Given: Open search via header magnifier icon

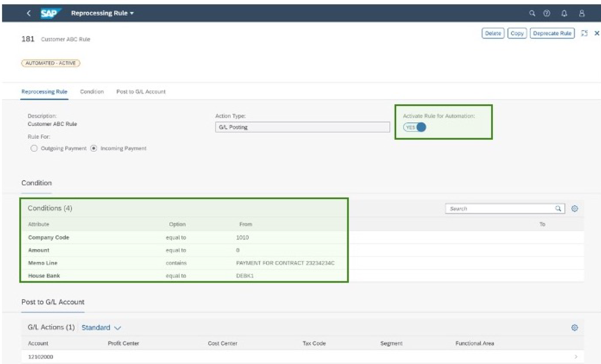Looking at the screenshot, I should pyautogui.click(x=532, y=13).
